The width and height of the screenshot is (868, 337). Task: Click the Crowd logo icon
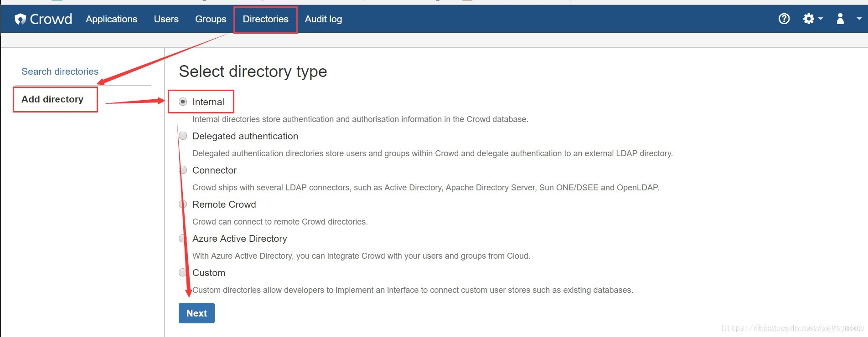tap(20, 19)
